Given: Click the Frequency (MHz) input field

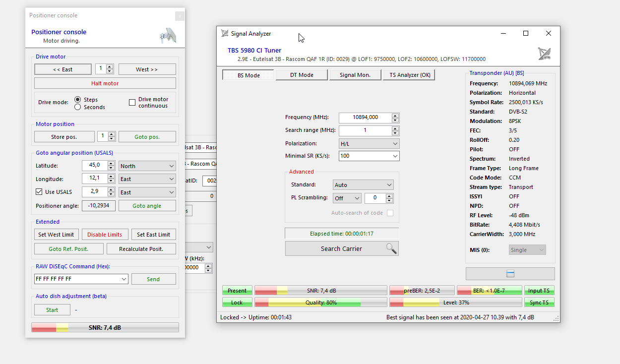Looking at the screenshot, I should 366,118.
